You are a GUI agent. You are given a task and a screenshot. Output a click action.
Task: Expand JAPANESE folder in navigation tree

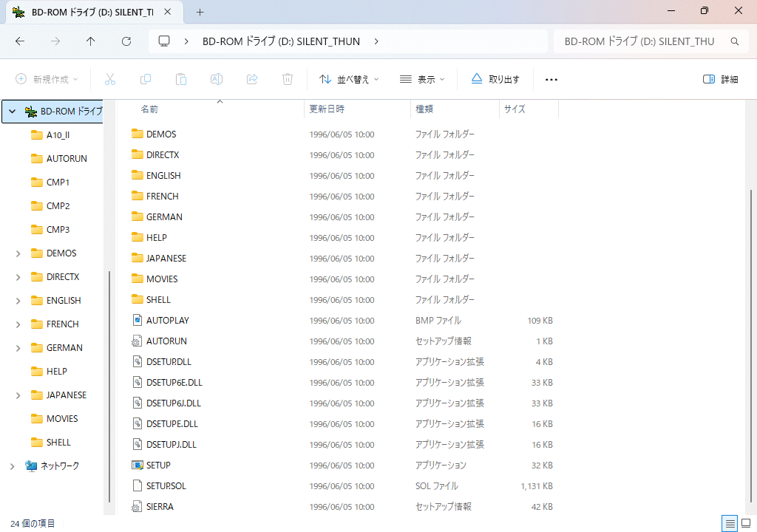pyautogui.click(x=18, y=395)
